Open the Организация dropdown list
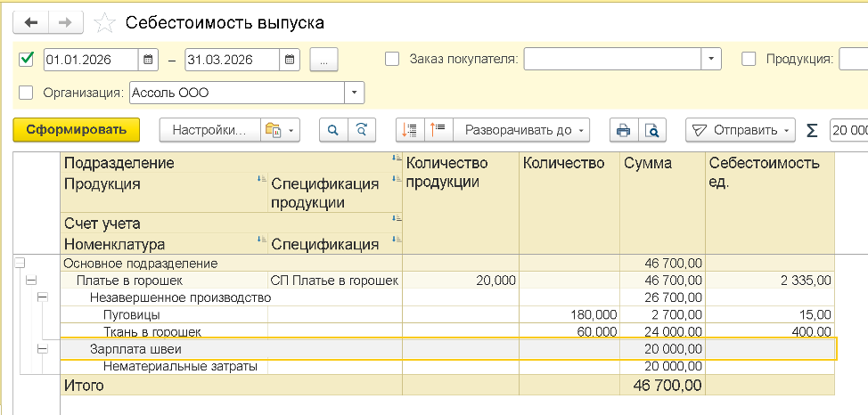 coord(355,92)
